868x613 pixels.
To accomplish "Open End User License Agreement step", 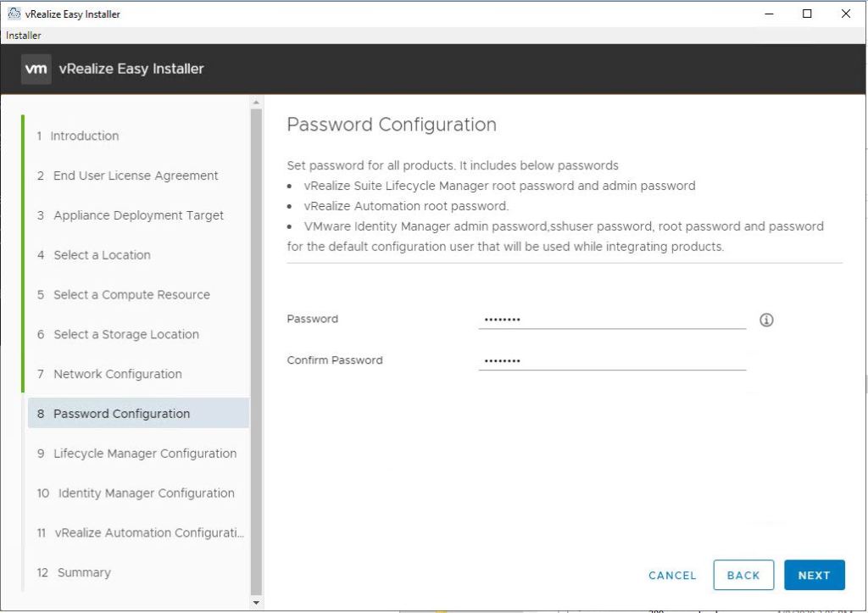I will coord(136,176).
